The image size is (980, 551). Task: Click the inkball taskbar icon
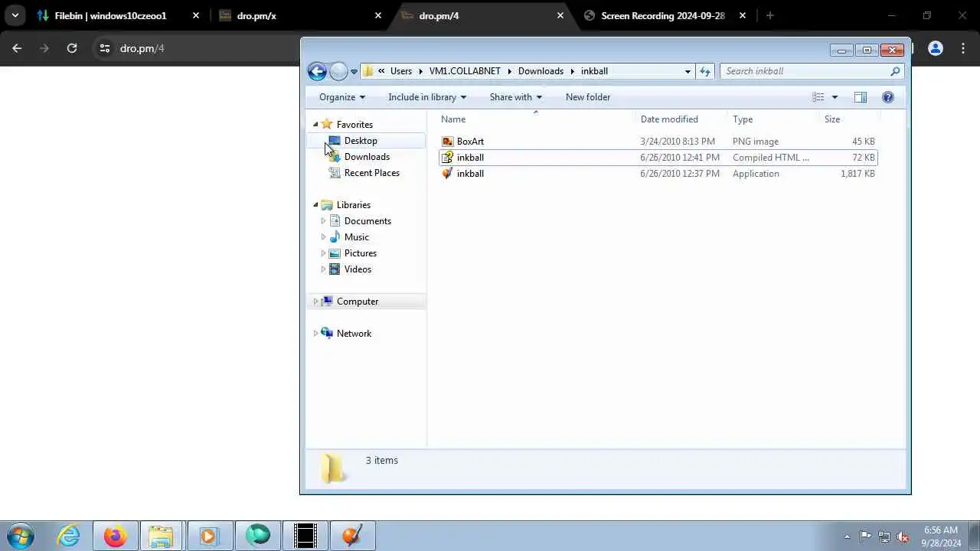coord(353,536)
